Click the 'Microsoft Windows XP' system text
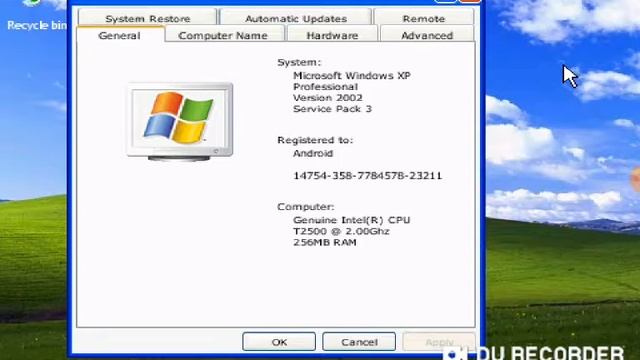The height and width of the screenshot is (360, 640). click(352, 76)
